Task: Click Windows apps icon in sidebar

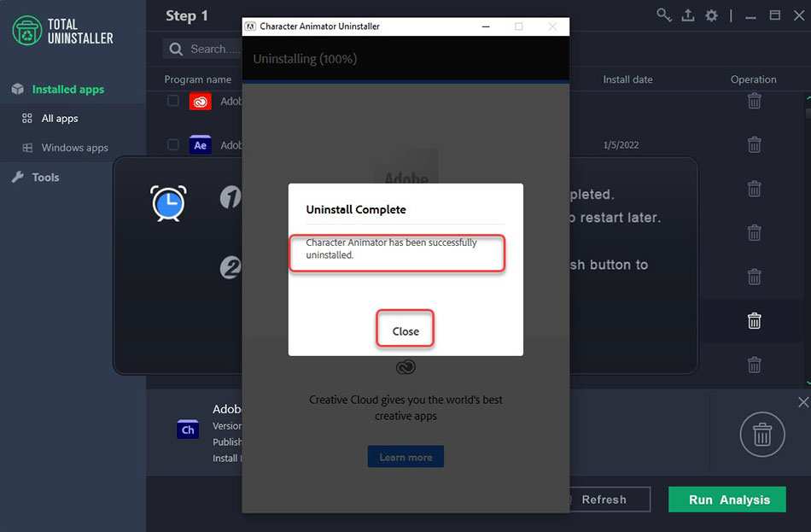Action: pos(27,148)
